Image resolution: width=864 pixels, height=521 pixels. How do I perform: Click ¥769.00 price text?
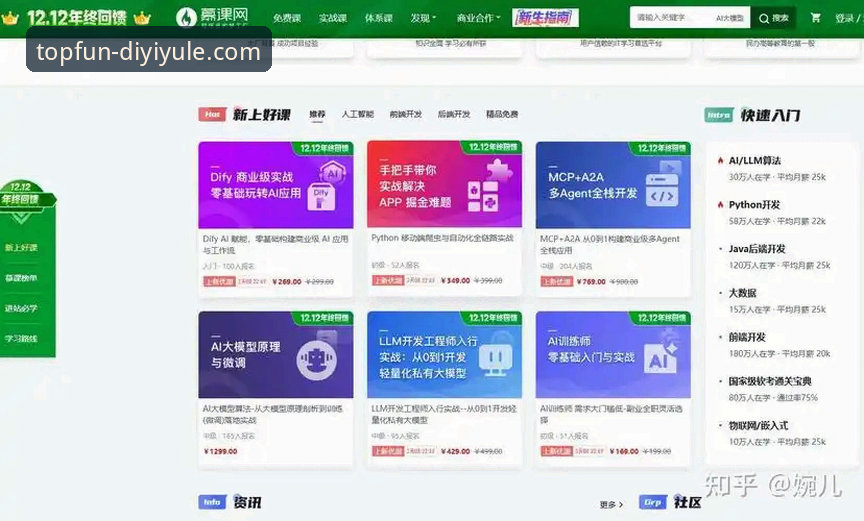(x=591, y=281)
